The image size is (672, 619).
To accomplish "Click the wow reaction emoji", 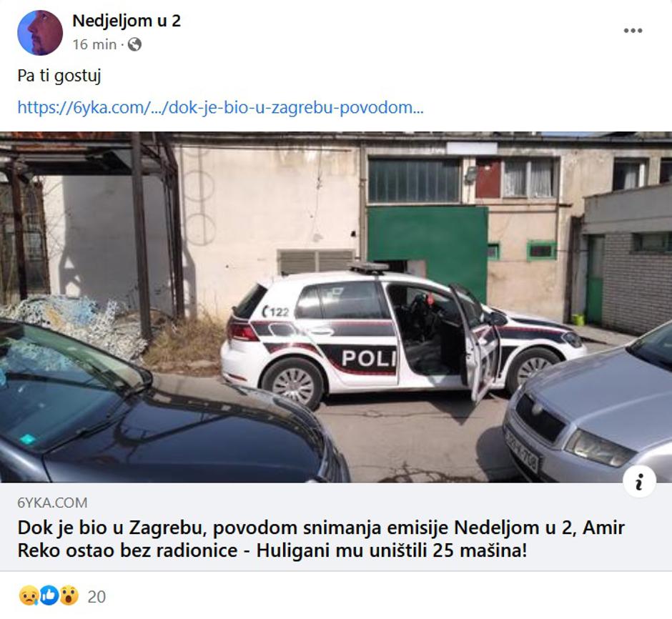I will click(x=69, y=596).
